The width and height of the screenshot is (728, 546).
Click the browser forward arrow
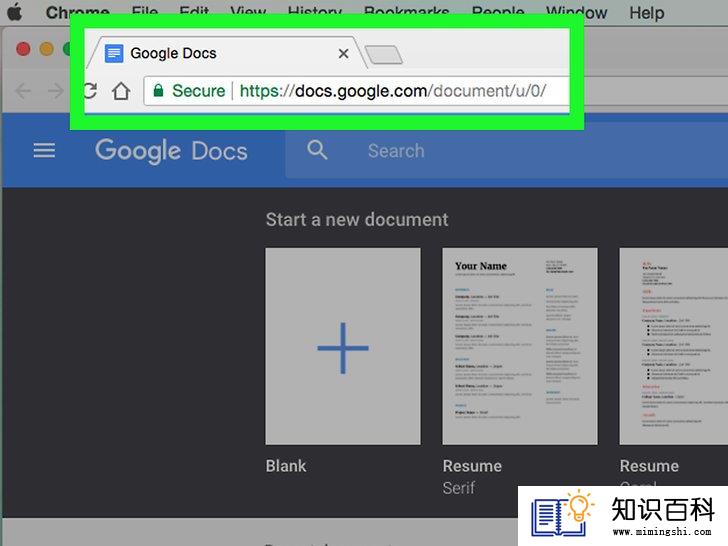pyautogui.click(x=56, y=91)
